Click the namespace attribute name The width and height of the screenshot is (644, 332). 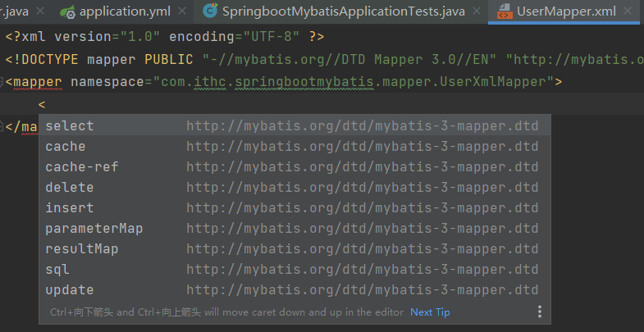click(107, 82)
